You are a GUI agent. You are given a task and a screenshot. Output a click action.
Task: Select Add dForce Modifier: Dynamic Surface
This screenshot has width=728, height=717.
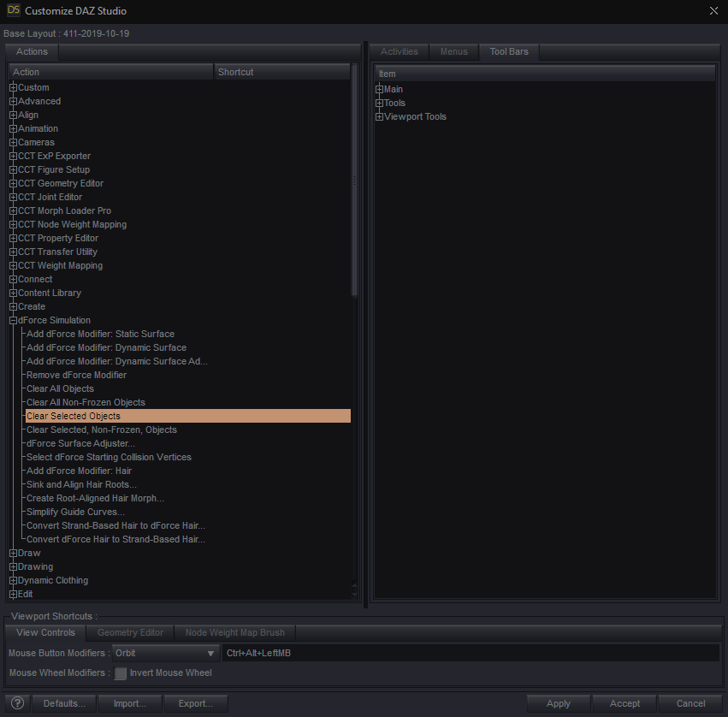click(106, 348)
